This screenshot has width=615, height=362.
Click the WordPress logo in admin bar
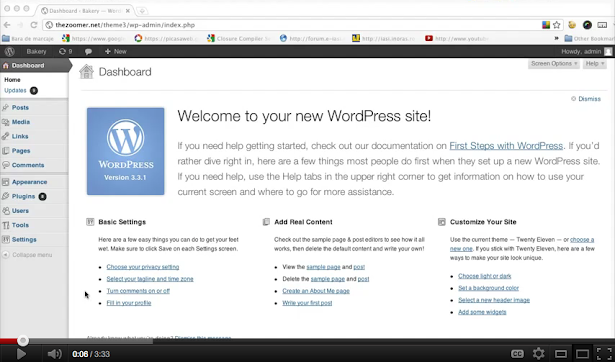click(x=10, y=51)
